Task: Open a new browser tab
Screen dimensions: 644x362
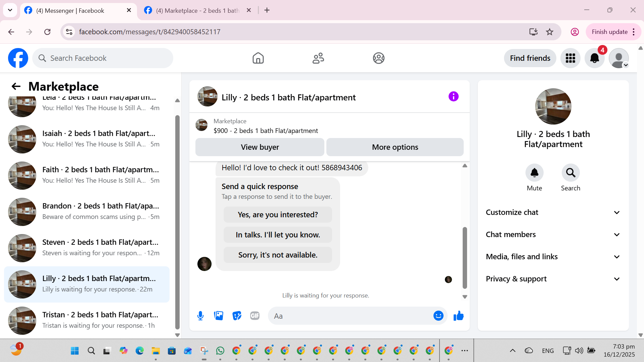Action: tap(267, 10)
